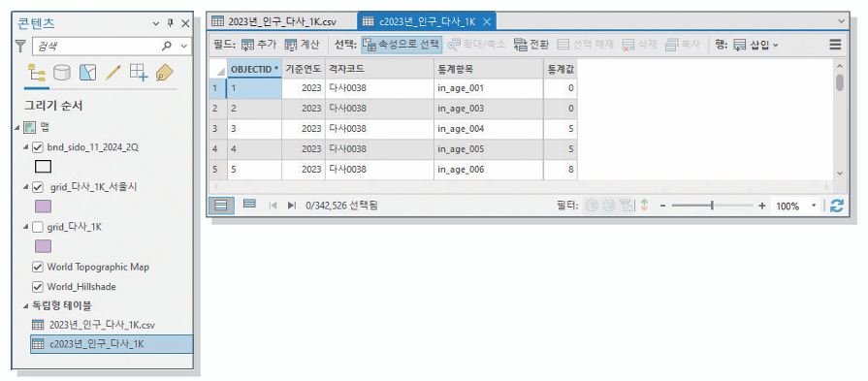Switch to 2023년_인구_다사_1K.csv tab

pyautogui.click(x=282, y=21)
